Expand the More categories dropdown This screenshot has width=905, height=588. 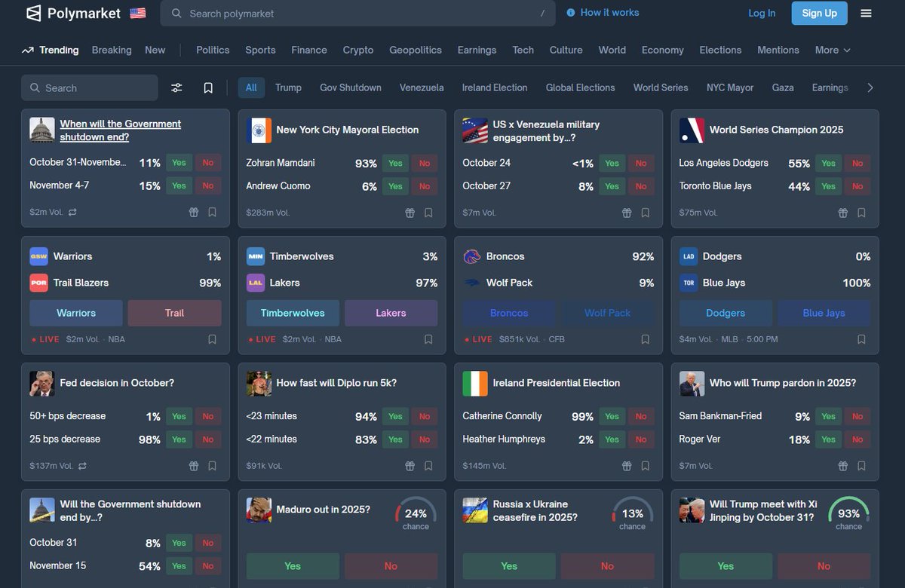(x=833, y=50)
